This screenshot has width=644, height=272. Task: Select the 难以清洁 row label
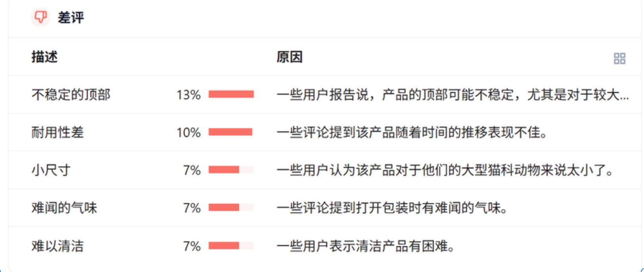(58, 246)
